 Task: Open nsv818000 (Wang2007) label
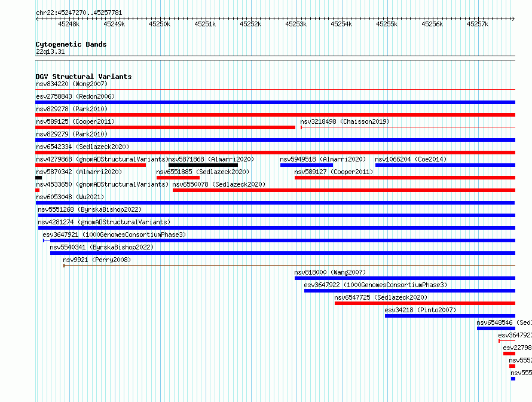point(330,272)
